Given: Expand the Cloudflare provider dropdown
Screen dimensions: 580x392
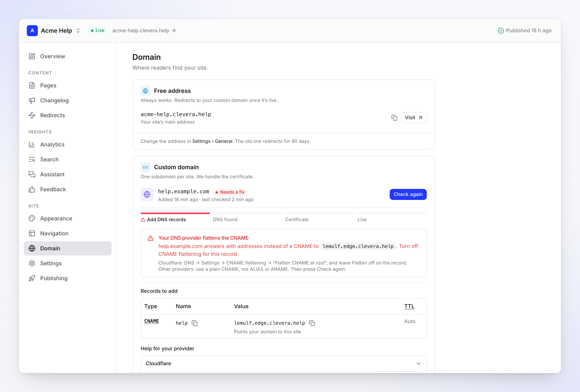Looking at the screenshot, I should coord(283,364).
